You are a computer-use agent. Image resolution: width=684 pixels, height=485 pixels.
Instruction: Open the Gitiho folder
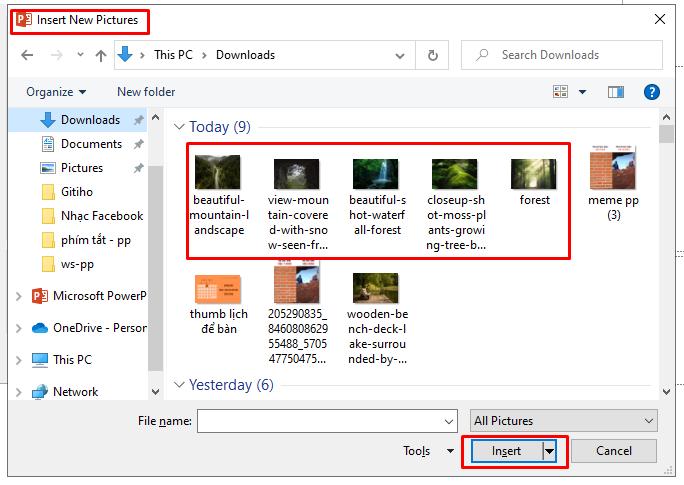(78, 192)
